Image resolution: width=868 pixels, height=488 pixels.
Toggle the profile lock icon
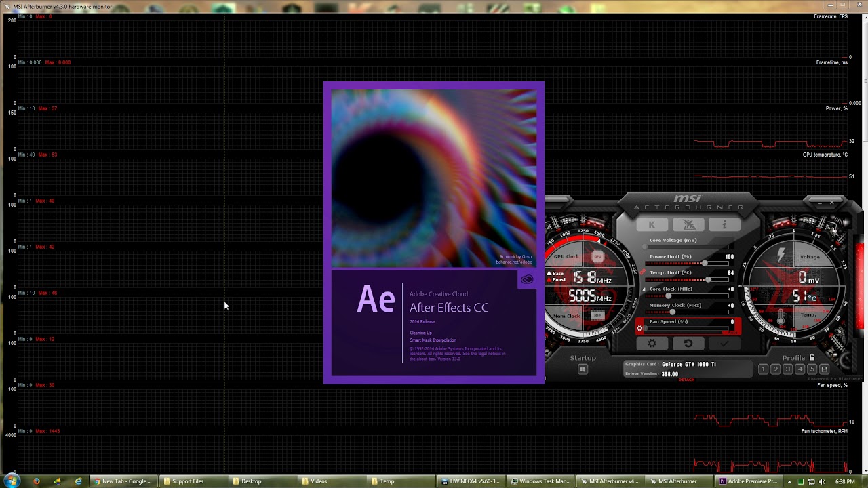[811, 357]
